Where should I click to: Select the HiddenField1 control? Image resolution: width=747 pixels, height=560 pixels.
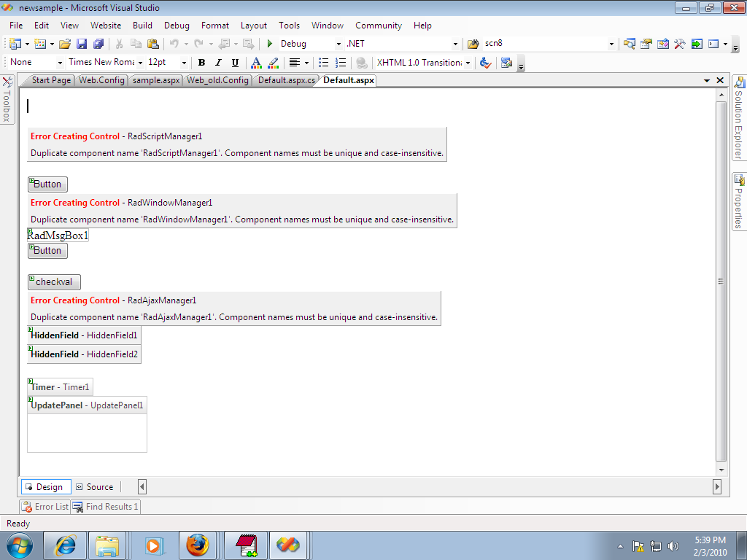tap(85, 335)
